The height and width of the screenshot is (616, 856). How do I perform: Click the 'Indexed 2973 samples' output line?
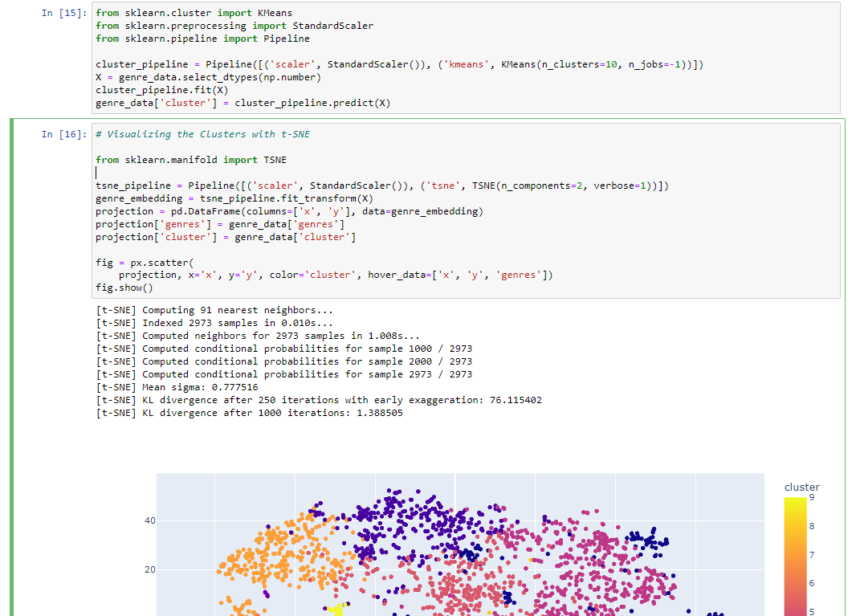[x=214, y=324]
